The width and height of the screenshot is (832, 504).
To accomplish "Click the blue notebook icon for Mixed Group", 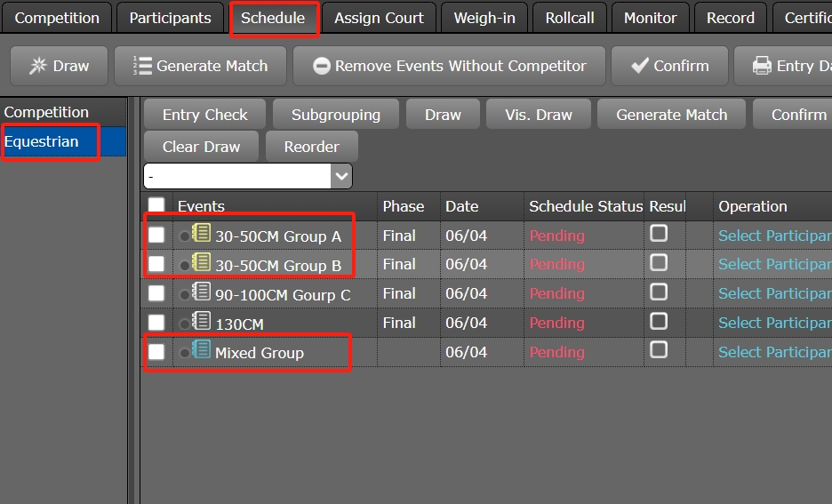I will pyautogui.click(x=202, y=352).
